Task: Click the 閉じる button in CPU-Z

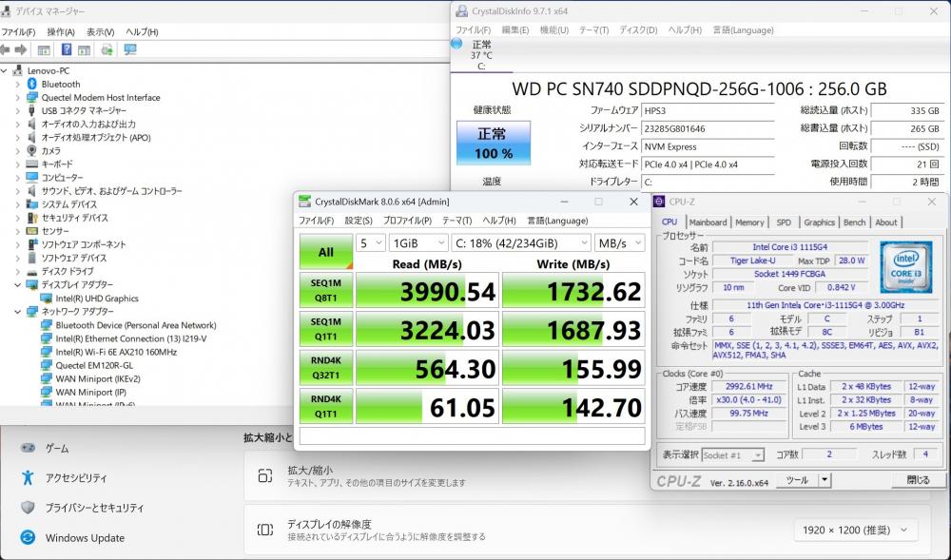Action: [x=917, y=480]
